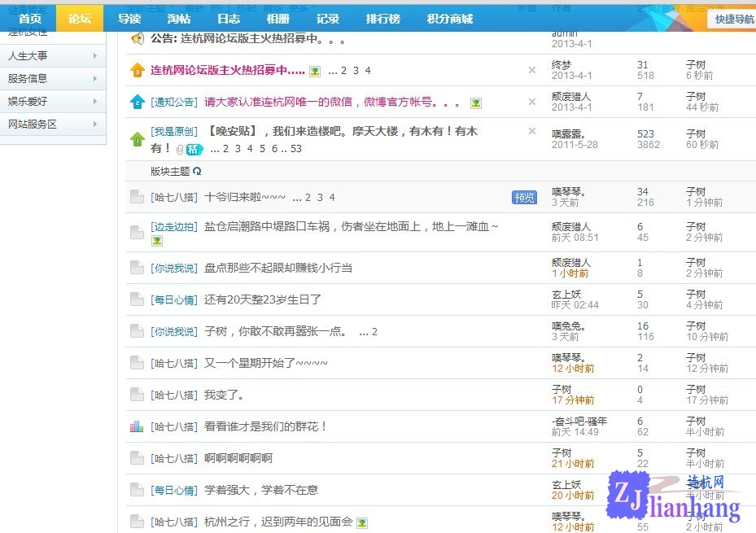Filter by [边走边拍] category tag

[174, 226]
